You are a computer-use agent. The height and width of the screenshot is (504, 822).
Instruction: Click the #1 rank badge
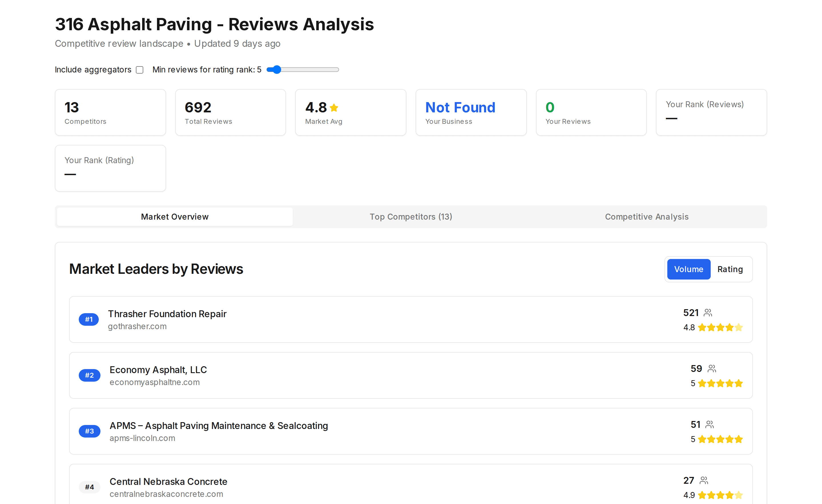click(x=89, y=319)
